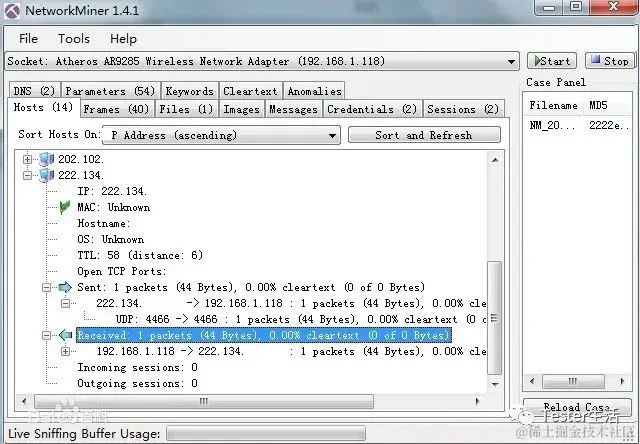Switch to the Frames (40) tab

(116, 109)
